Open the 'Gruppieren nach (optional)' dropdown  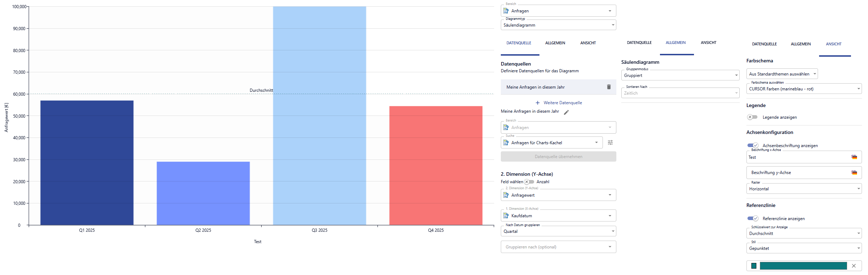[558, 247]
